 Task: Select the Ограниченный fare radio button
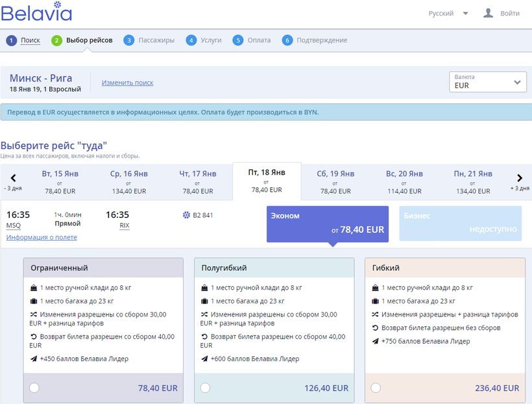tap(34, 388)
